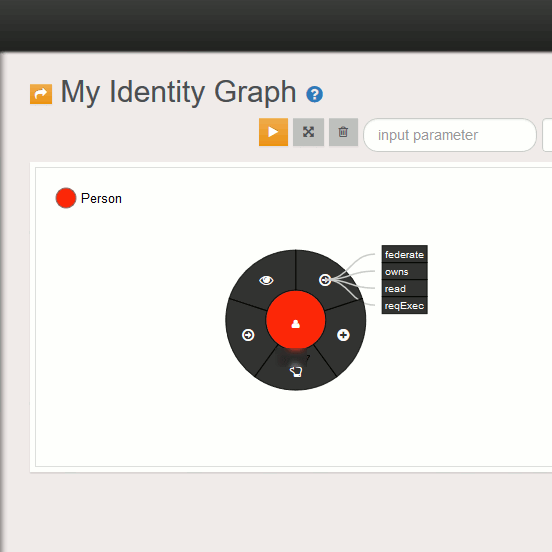The image size is (552, 552).
Task: Focus the input parameter text field
Action: point(450,135)
